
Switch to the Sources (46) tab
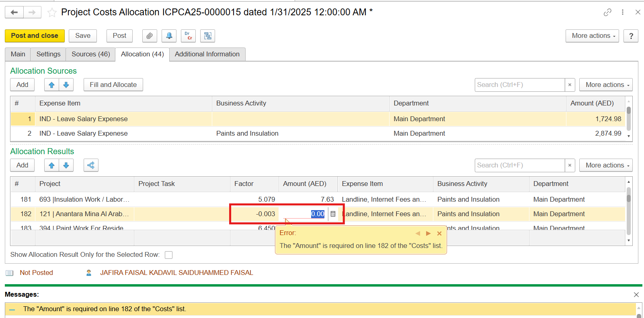pyautogui.click(x=90, y=54)
